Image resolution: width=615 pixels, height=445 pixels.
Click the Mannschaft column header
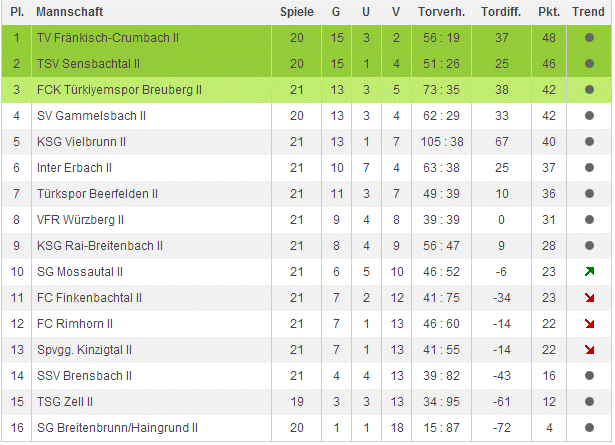68,12
